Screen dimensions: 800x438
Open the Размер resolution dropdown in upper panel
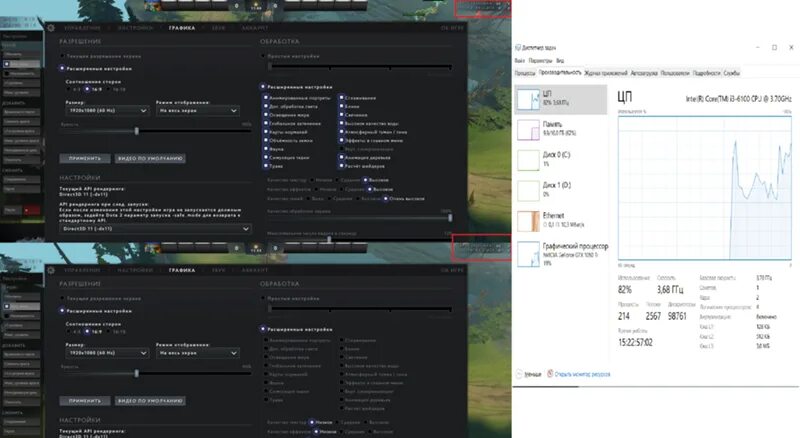pos(107,110)
